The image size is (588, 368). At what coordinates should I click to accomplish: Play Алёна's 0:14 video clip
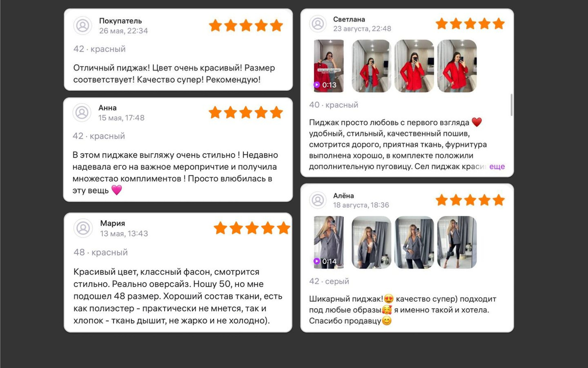(x=329, y=242)
